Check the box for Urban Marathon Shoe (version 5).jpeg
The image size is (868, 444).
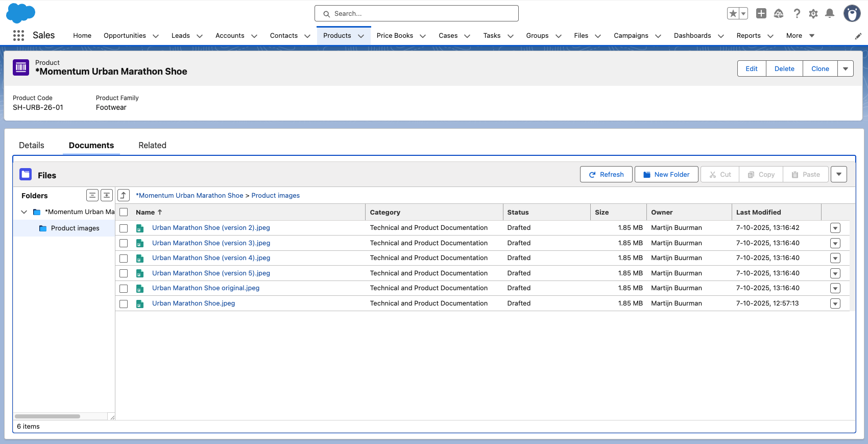124,273
